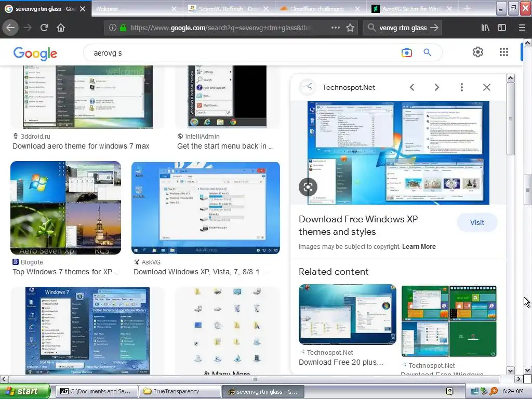The height and width of the screenshot is (399, 532).
Task: Switch to TrueTransparency taskbar folder
Action: pyautogui.click(x=180, y=391)
